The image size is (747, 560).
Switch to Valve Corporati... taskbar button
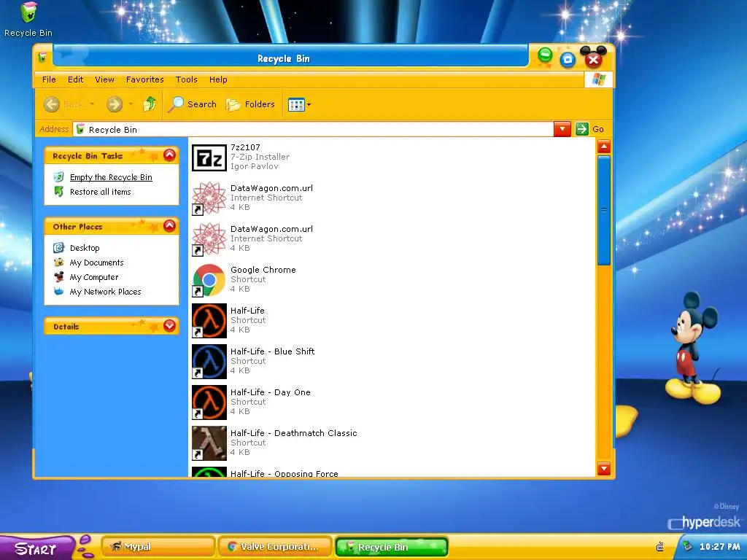coord(274,547)
